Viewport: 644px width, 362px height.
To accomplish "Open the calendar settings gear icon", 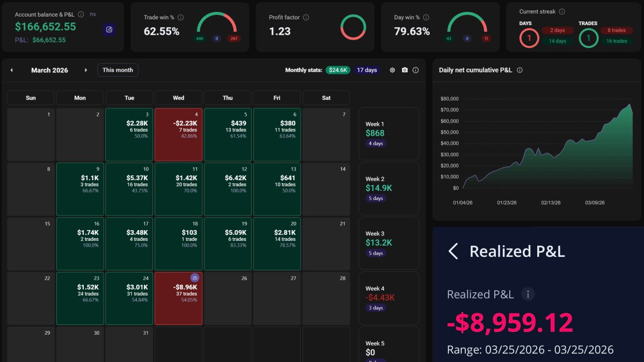I will pos(392,70).
